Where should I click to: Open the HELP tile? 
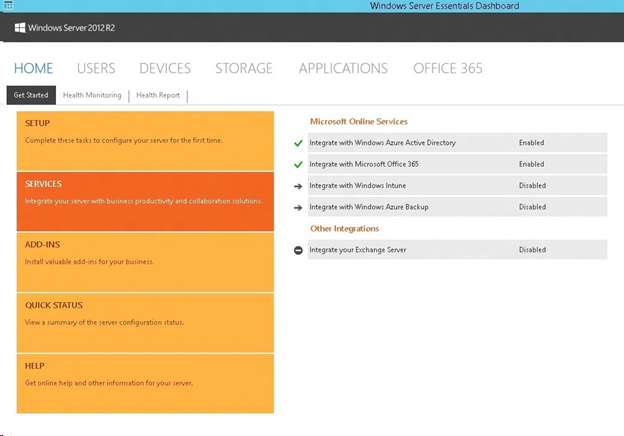pyautogui.click(x=145, y=383)
